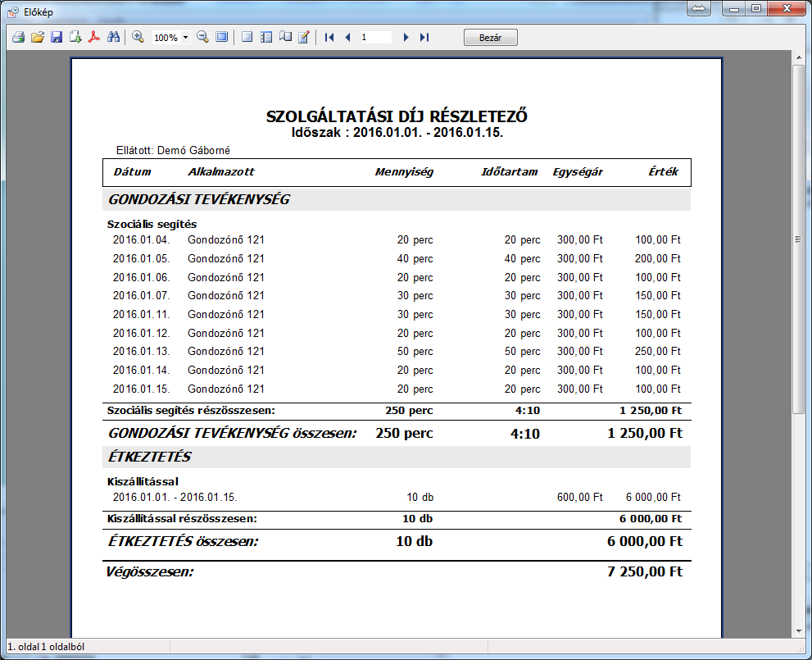Click the Edit page pencil icon
Viewport: 812px width, 660px height.
tap(304, 37)
